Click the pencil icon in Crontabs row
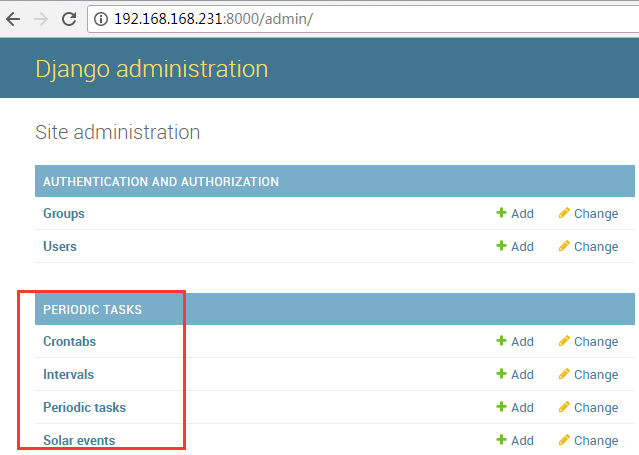The width and height of the screenshot is (639, 455). pos(564,341)
